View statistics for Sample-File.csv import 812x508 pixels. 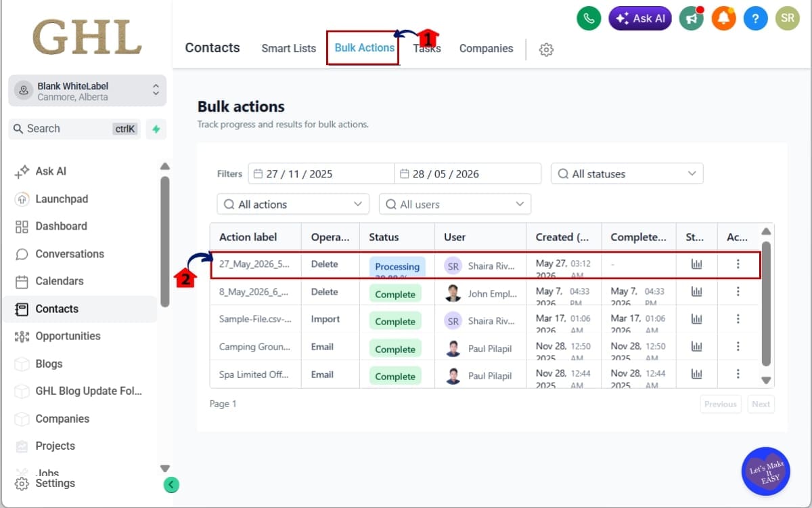696,319
